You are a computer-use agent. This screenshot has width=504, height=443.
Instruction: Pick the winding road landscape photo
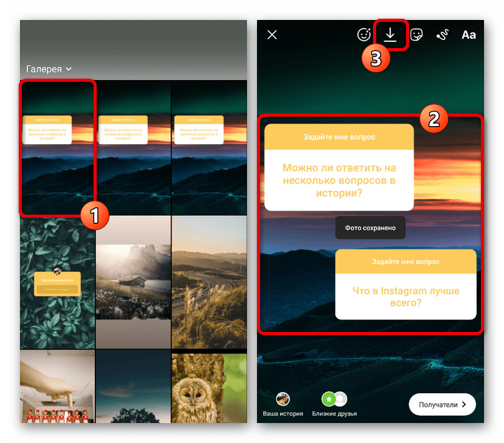pos(209,282)
